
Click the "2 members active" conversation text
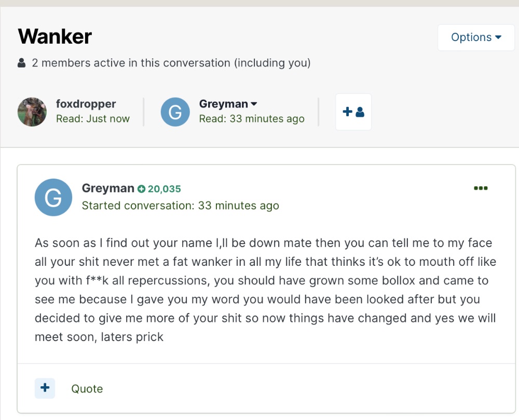coord(171,63)
